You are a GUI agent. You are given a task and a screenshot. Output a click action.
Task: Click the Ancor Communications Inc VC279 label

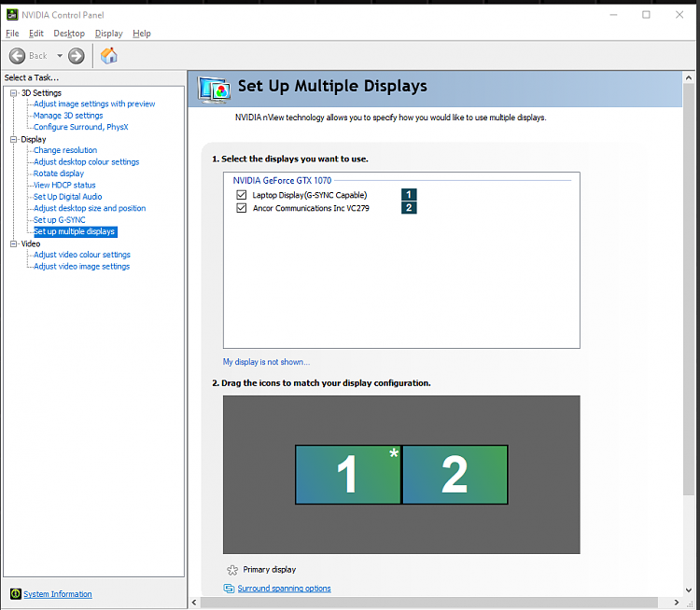311,208
